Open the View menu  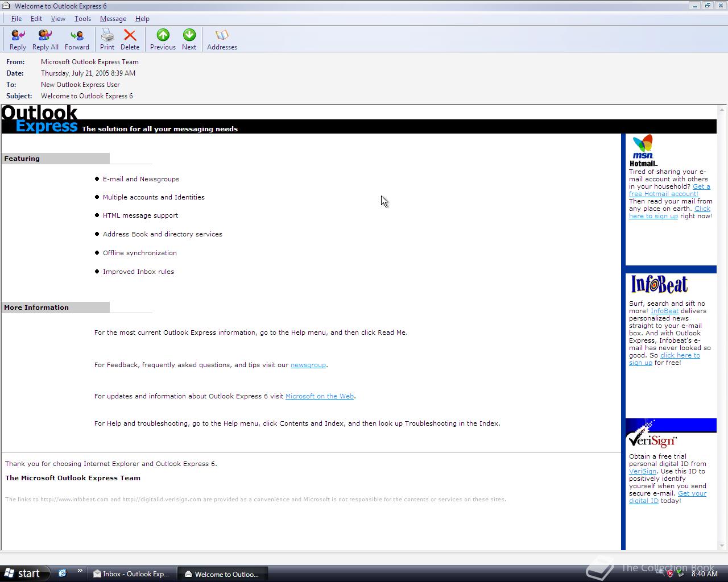[58, 19]
